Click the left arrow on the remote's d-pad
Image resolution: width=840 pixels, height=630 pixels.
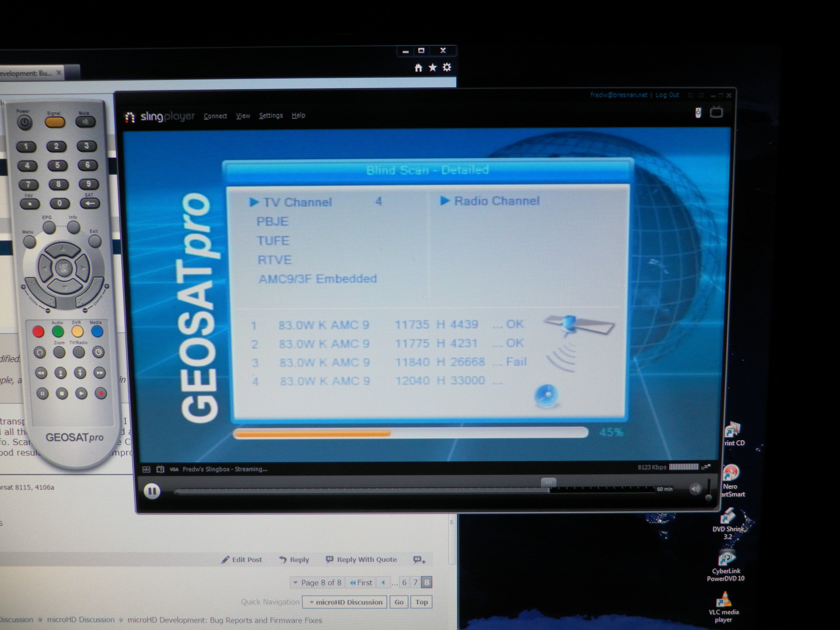(x=45, y=269)
